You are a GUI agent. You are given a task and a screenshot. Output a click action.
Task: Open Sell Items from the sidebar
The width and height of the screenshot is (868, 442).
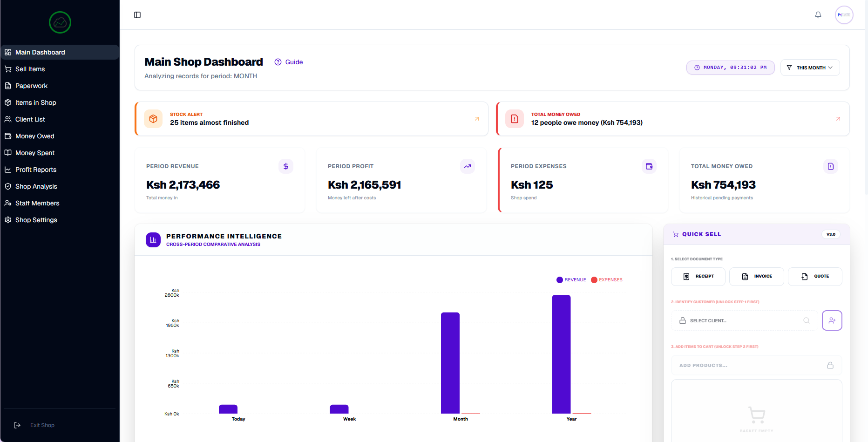60,69
